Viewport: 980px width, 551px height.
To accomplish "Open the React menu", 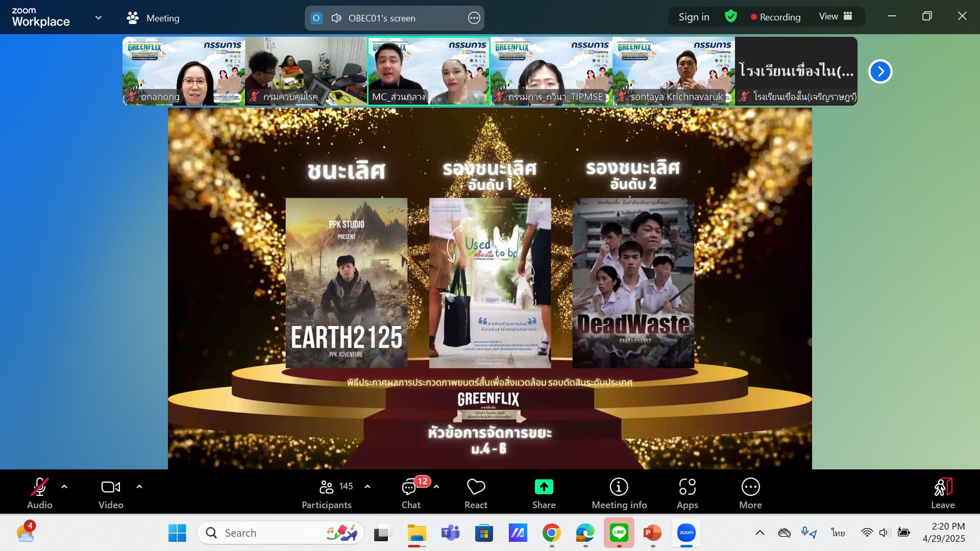I will 476,493.
